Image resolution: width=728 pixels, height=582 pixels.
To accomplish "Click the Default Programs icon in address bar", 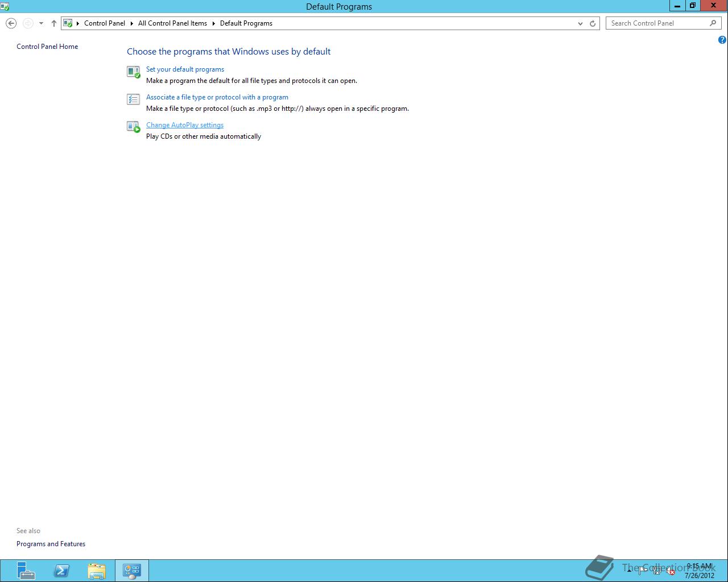I will tap(68, 23).
